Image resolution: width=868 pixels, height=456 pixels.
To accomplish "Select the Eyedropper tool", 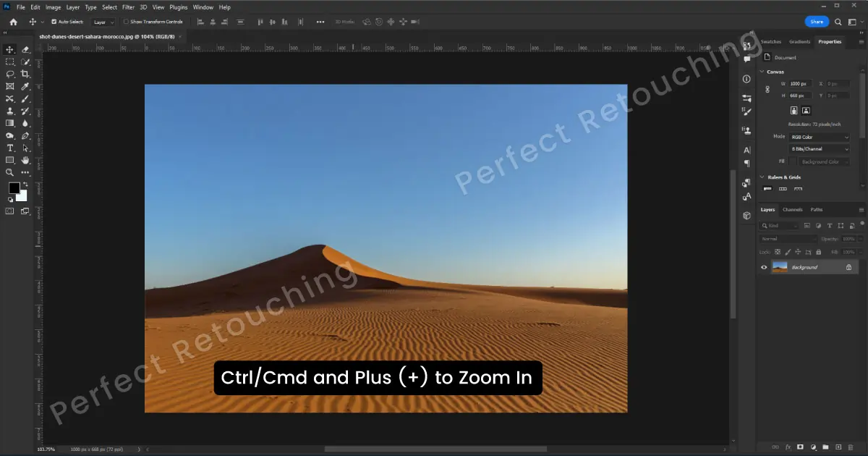I will 25,87.
